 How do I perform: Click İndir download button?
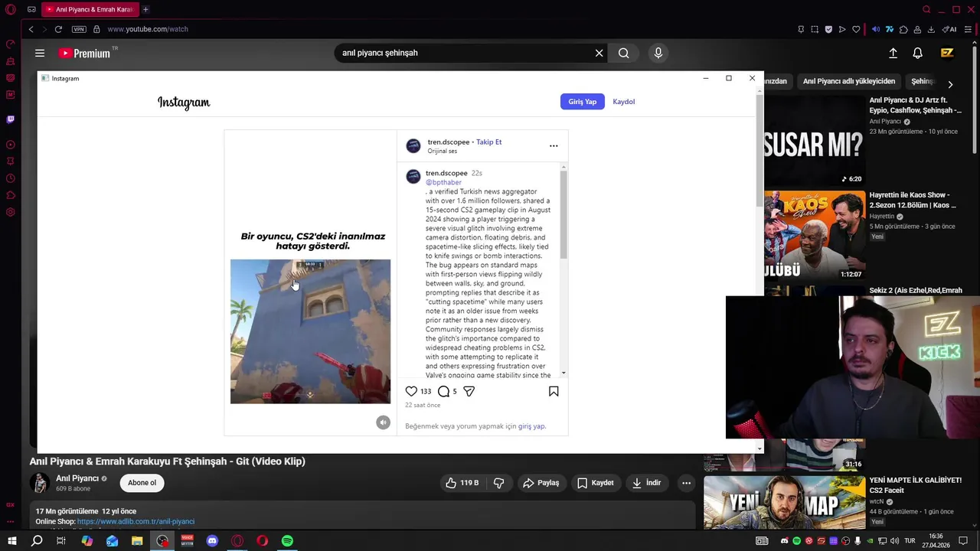646,483
